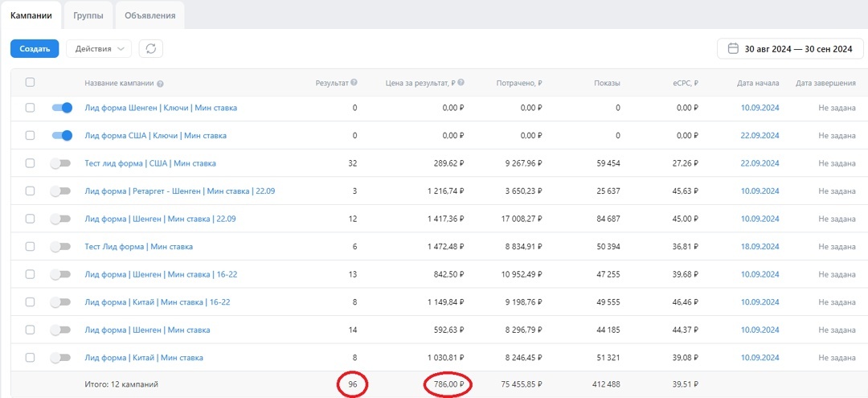Tick checkbox for Шенген | Мин ставка | 16-22

click(x=30, y=274)
